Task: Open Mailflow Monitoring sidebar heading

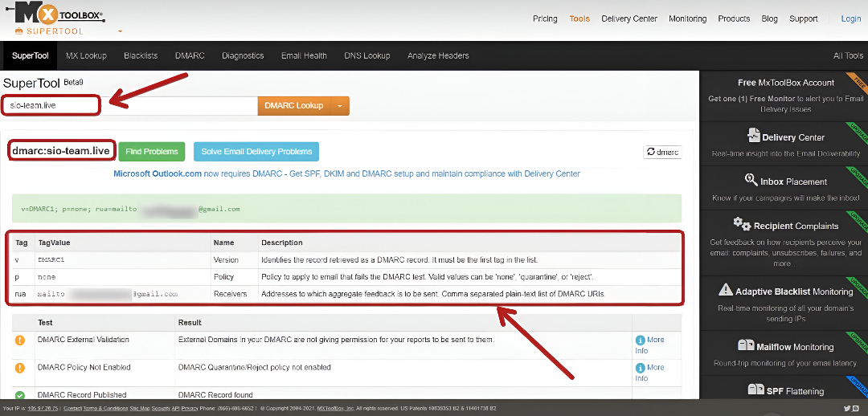Action: click(x=795, y=347)
